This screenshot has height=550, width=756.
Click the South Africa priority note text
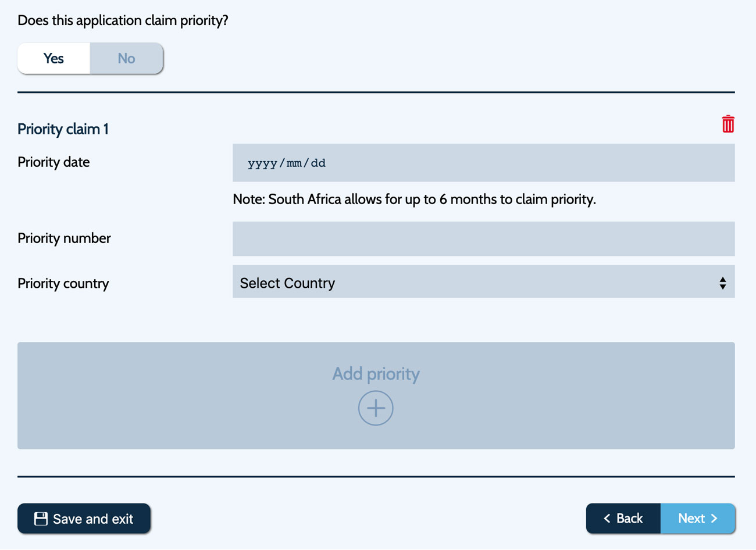414,199
